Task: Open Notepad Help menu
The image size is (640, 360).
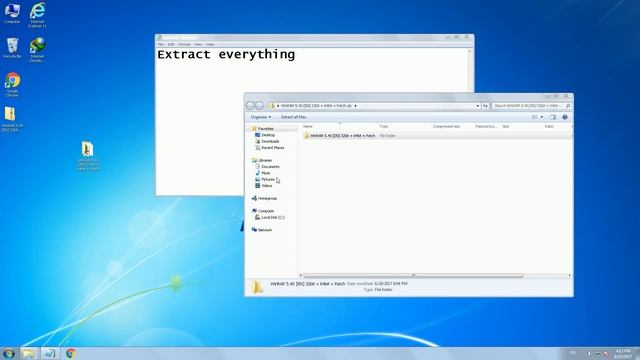Action: tap(210, 44)
